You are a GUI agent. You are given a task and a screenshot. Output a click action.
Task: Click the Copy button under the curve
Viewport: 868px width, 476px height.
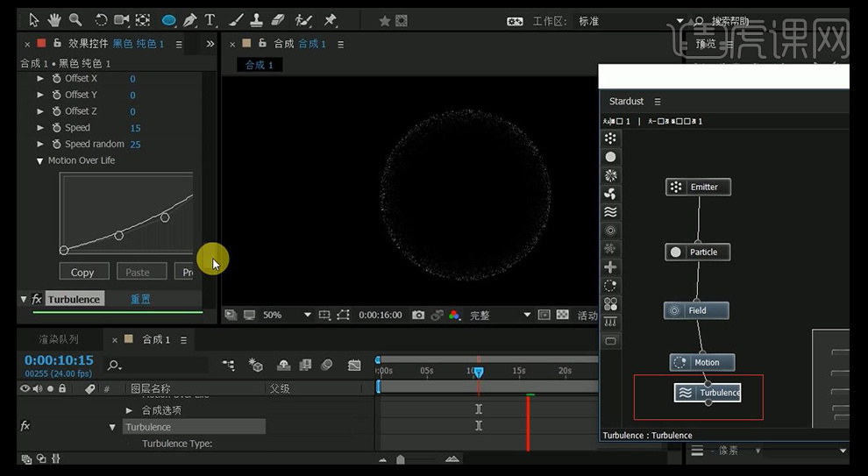(82, 272)
